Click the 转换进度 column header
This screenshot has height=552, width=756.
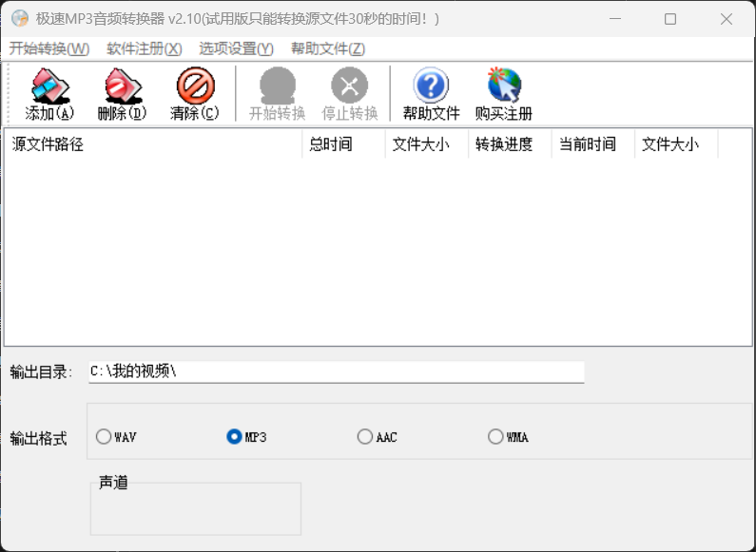tap(510, 144)
